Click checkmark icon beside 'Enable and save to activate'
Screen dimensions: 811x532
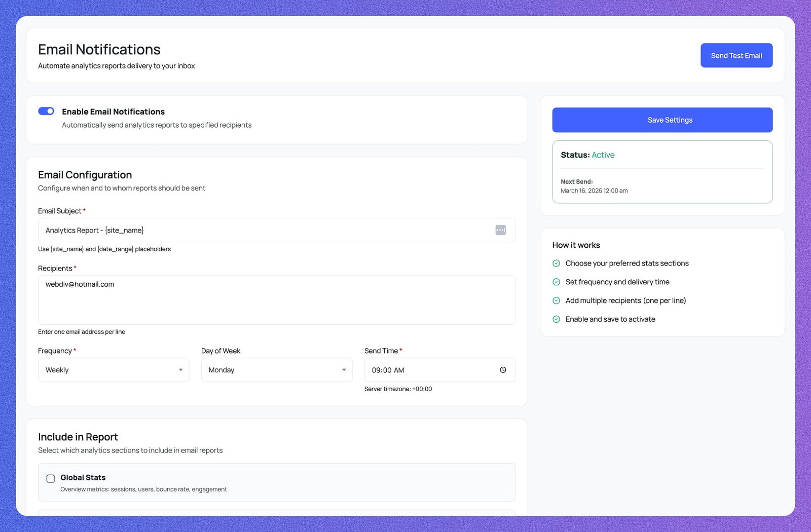pyautogui.click(x=556, y=319)
